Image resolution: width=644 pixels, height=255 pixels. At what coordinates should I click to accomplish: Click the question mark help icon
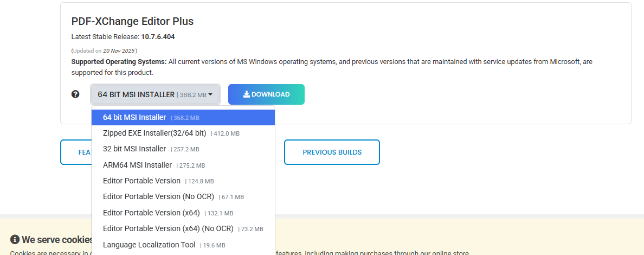click(75, 94)
